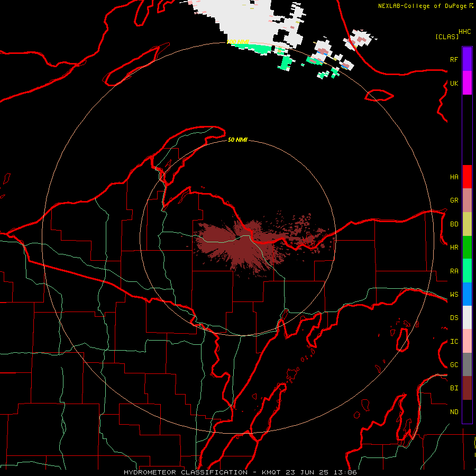Click the HYDROMETEOR CLASSIFICATION title text
Image resolution: width=476 pixels, height=476 pixels.
click(x=185, y=472)
